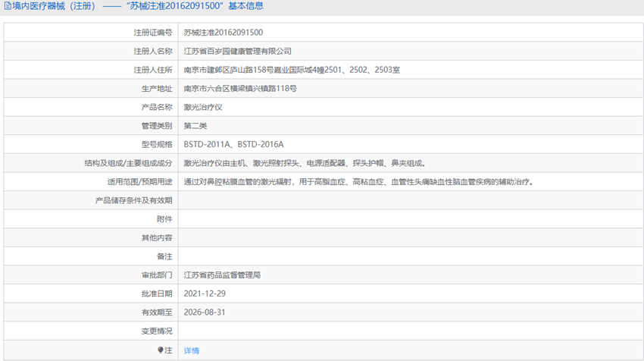Click the 产品名称 label

[x=157, y=107]
